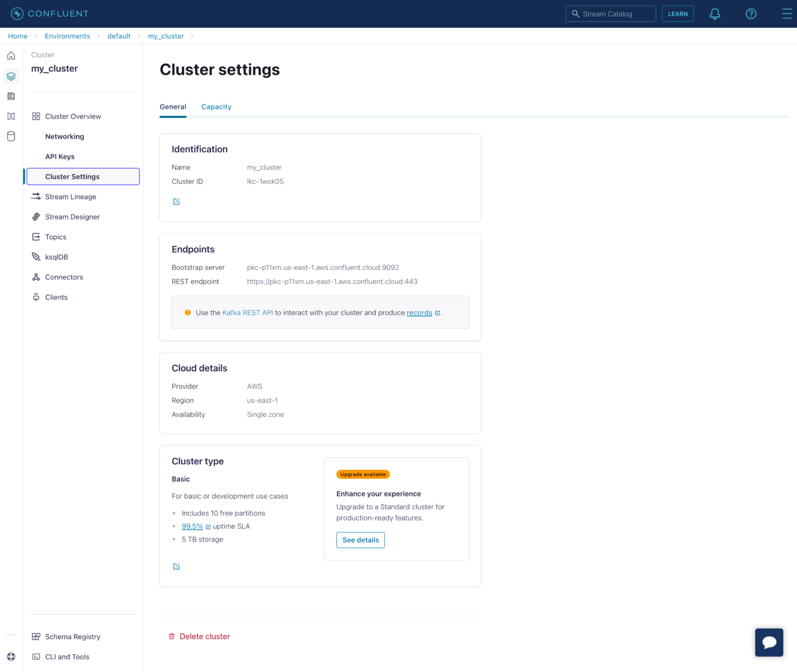Edit cluster type using the pencil icon
Viewport: 797px width, 672px height.
(x=176, y=566)
